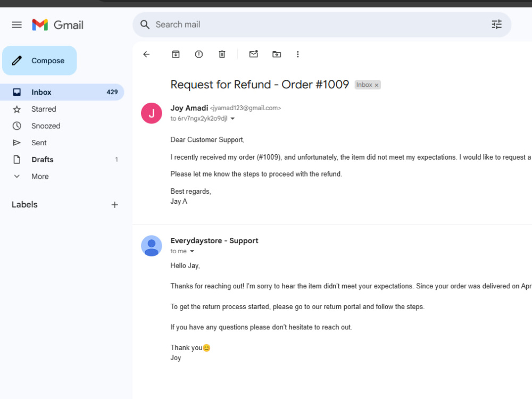Click the 'If you have any questions' line
Screen dimensions: 532x399
pos(261,327)
